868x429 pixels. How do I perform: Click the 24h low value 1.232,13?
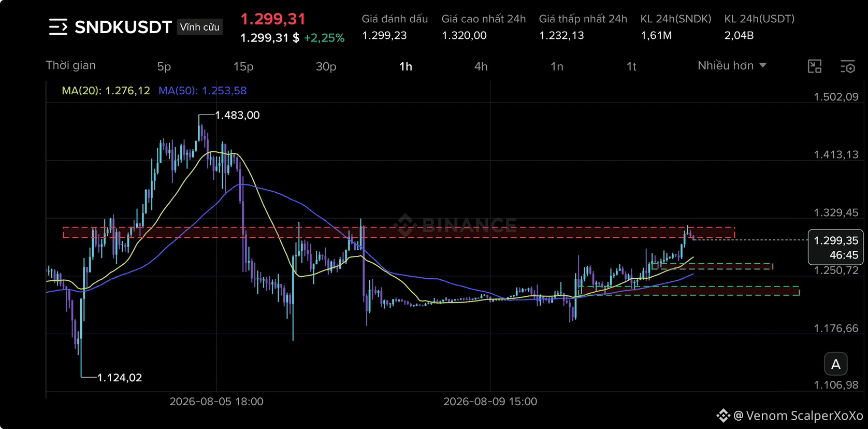(561, 35)
